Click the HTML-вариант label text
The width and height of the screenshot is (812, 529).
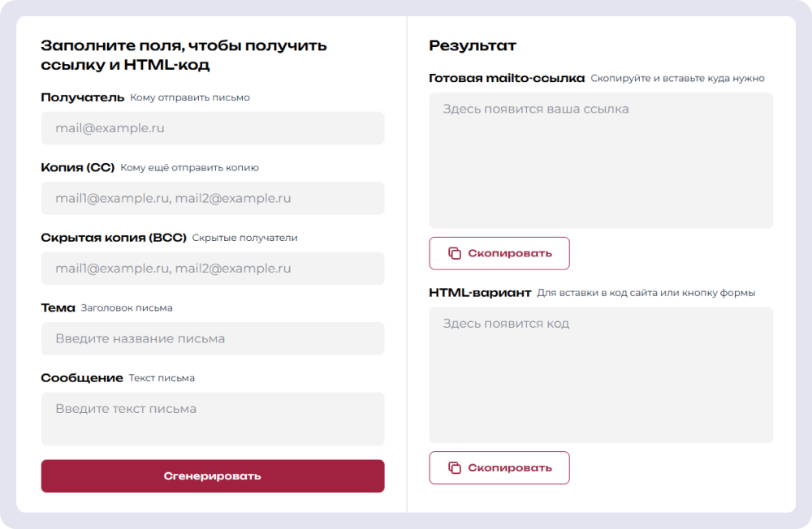coord(480,293)
